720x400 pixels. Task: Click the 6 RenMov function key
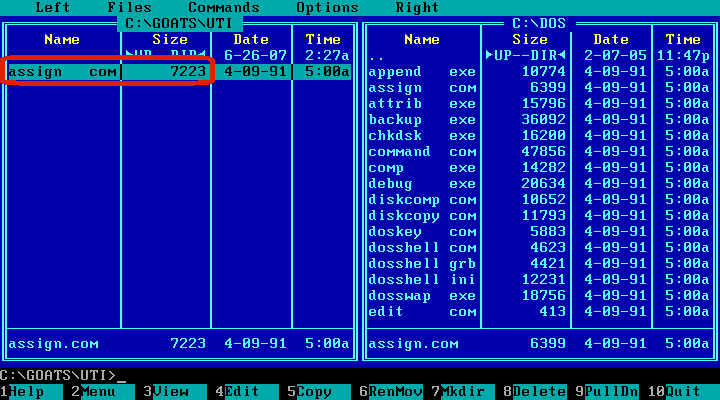point(391,392)
